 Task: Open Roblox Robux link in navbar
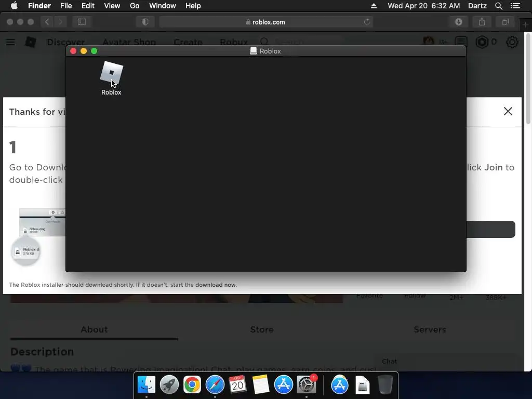234,42
